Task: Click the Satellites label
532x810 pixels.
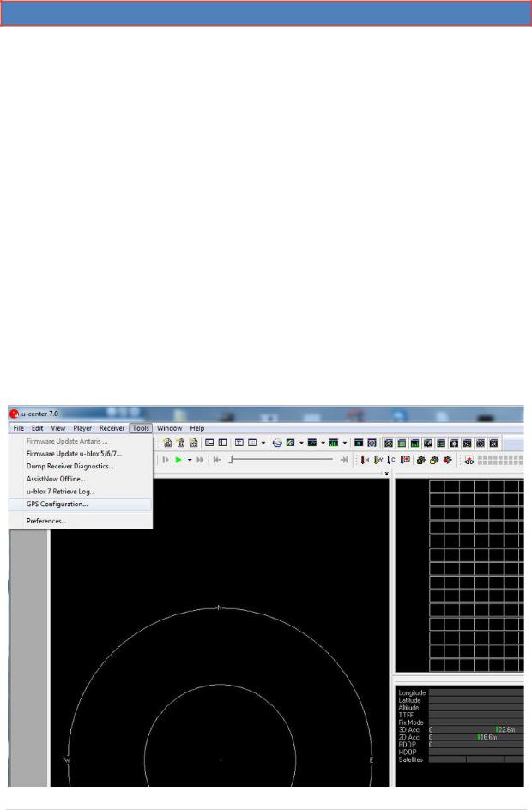Action: (411, 760)
